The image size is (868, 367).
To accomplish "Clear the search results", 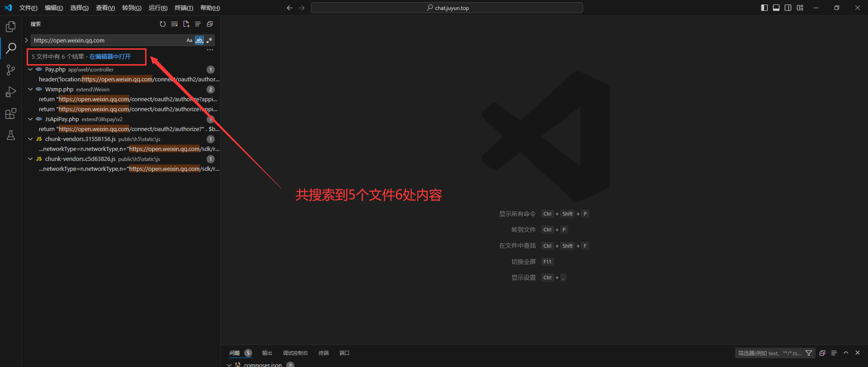I will click(x=175, y=24).
